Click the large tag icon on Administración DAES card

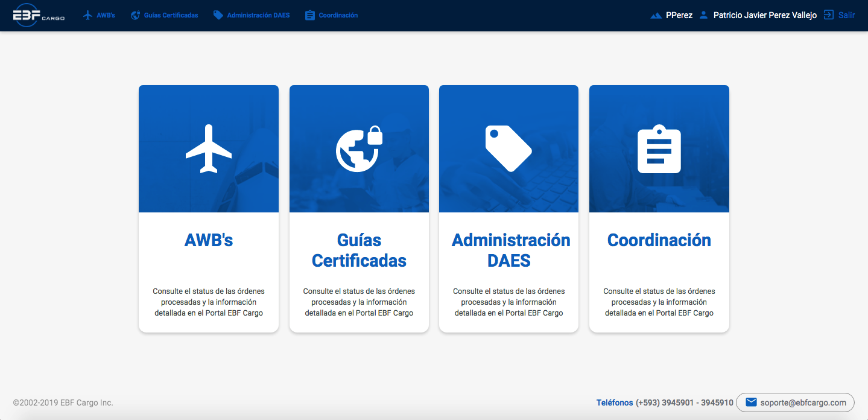tap(508, 149)
